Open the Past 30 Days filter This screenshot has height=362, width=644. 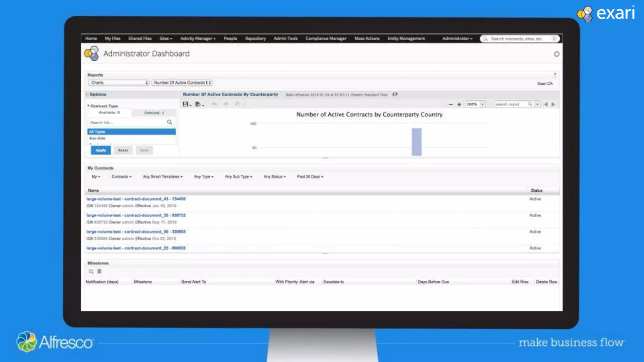310,177
